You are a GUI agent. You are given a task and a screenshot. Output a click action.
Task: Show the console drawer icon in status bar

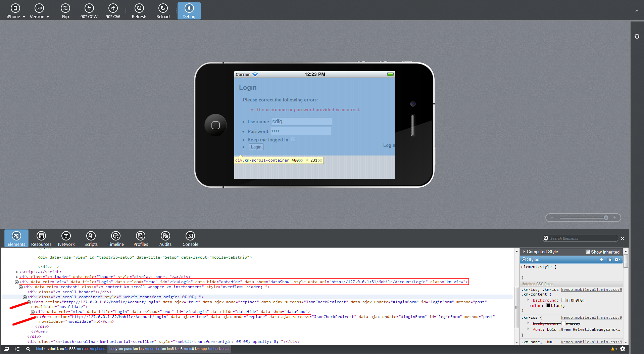point(17,349)
